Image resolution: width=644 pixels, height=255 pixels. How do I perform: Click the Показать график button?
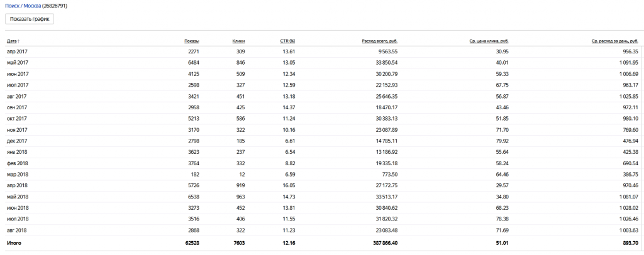point(30,19)
